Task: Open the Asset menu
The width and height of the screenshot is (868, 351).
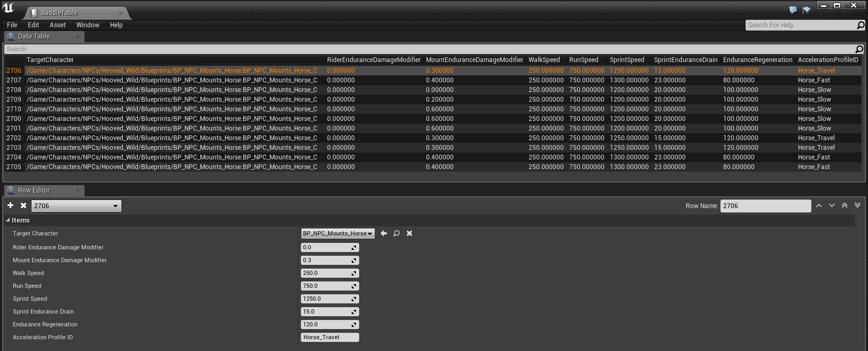Action: (58, 25)
